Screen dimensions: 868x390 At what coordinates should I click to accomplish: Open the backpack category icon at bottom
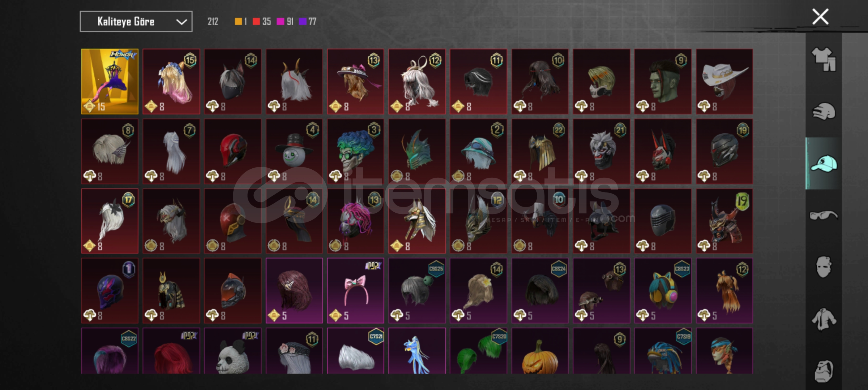824,371
